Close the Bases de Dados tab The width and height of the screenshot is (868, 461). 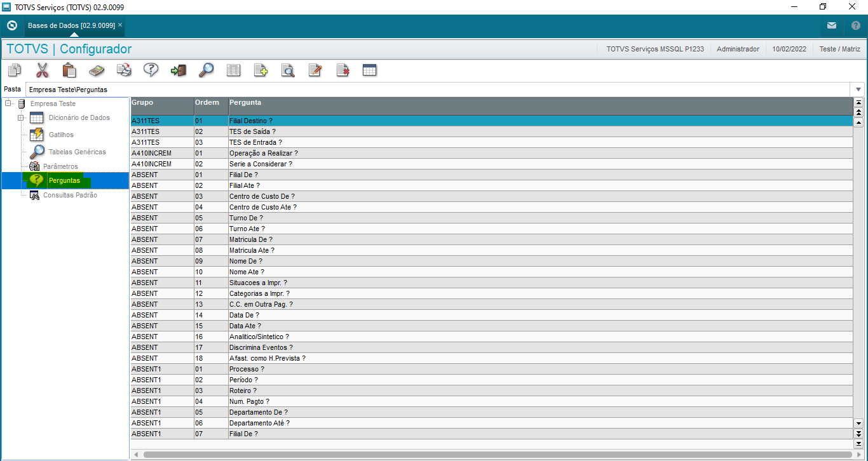click(x=120, y=25)
